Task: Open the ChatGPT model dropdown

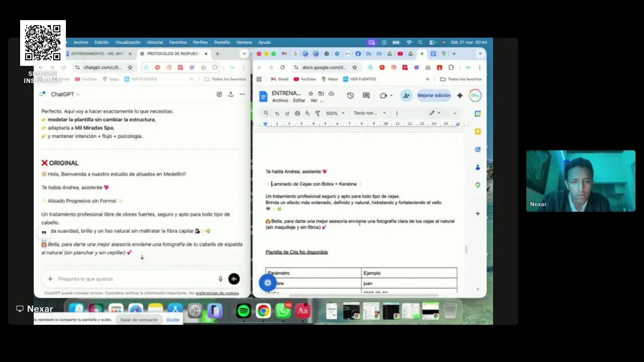Action: [x=65, y=94]
